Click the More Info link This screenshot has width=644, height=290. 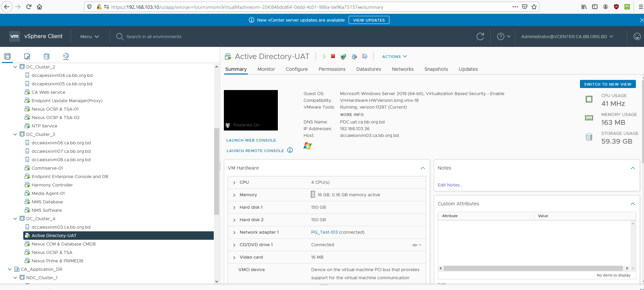(352, 115)
